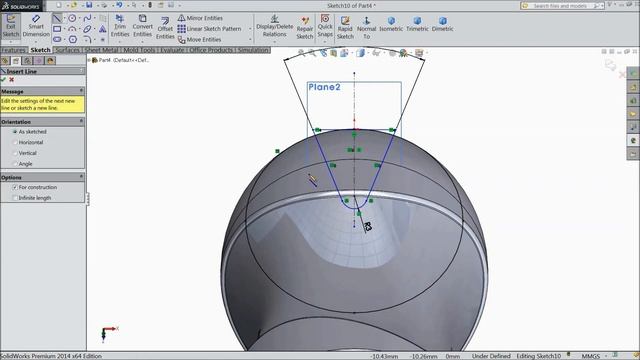Click Move Entities
The image size is (640, 360).
[200, 40]
